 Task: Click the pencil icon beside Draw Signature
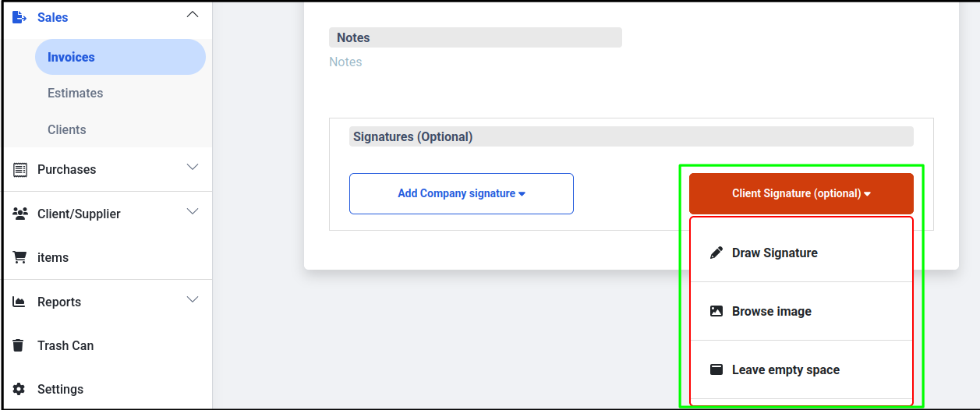[x=716, y=253]
